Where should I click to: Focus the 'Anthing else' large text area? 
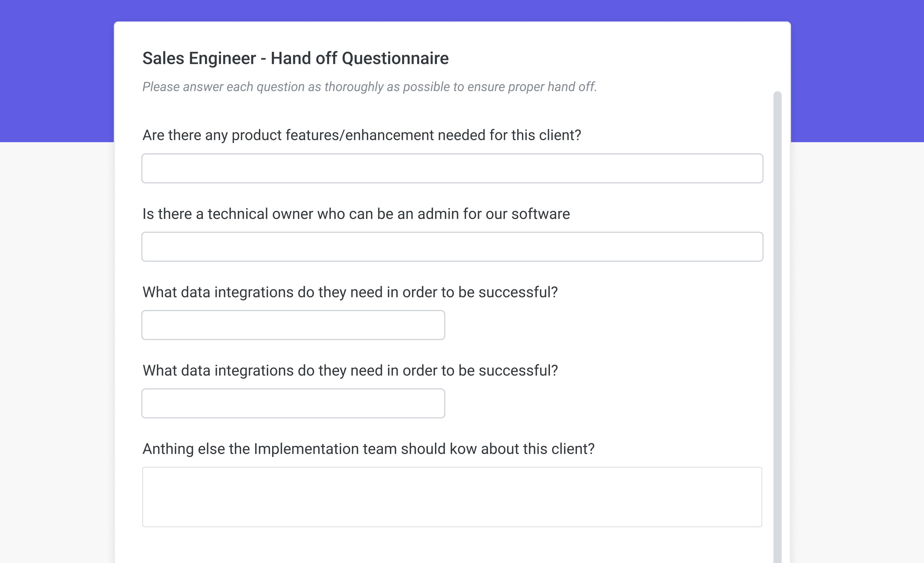tap(452, 497)
